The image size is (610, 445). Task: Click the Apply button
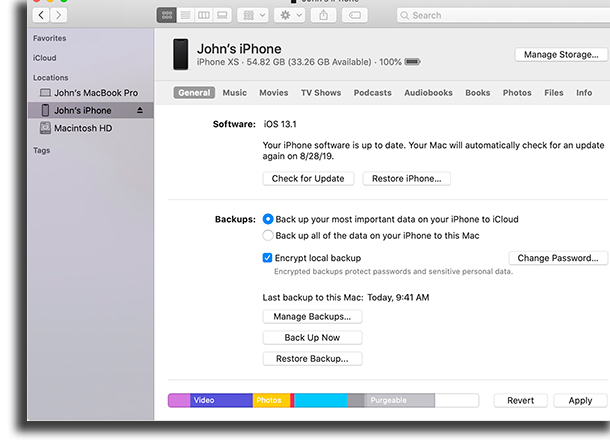(580, 400)
